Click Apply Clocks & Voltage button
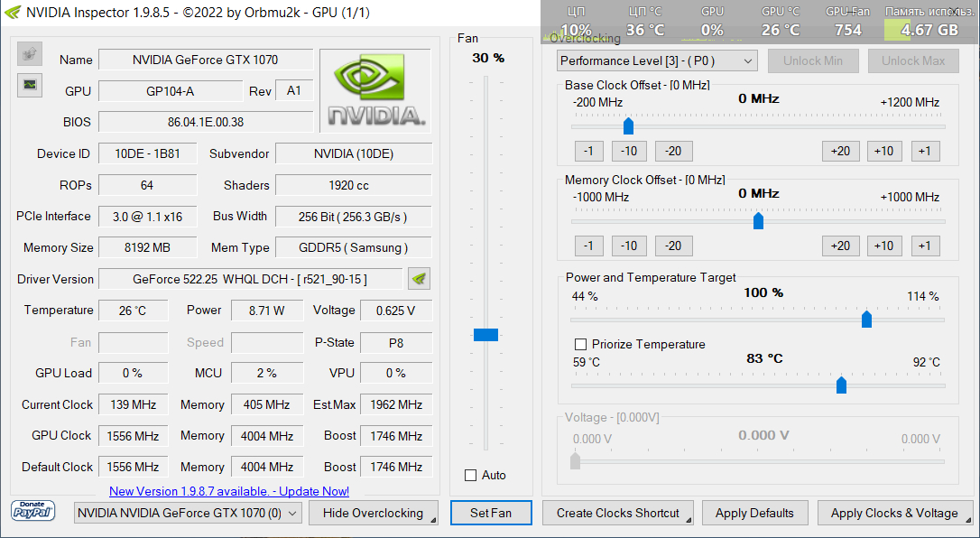 click(x=894, y=513)
